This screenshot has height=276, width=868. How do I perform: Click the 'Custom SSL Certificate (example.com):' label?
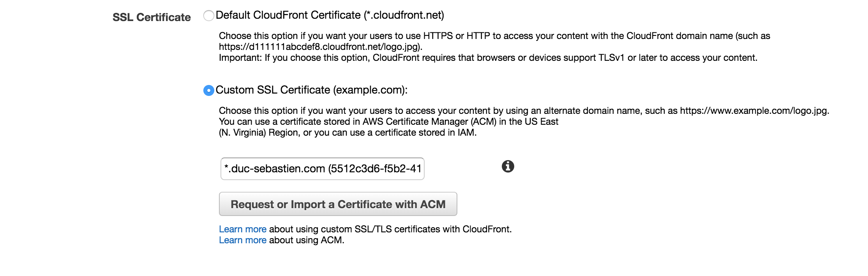coord(311,90)
